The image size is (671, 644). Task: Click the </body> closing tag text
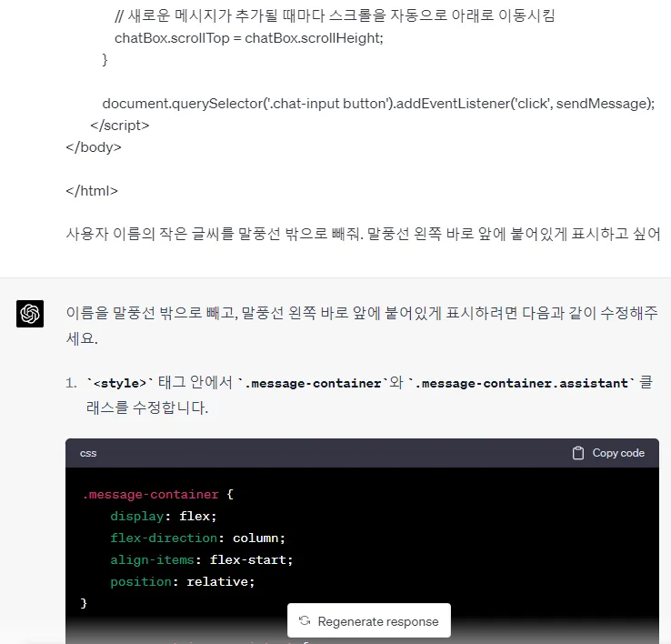click(94, 147)
